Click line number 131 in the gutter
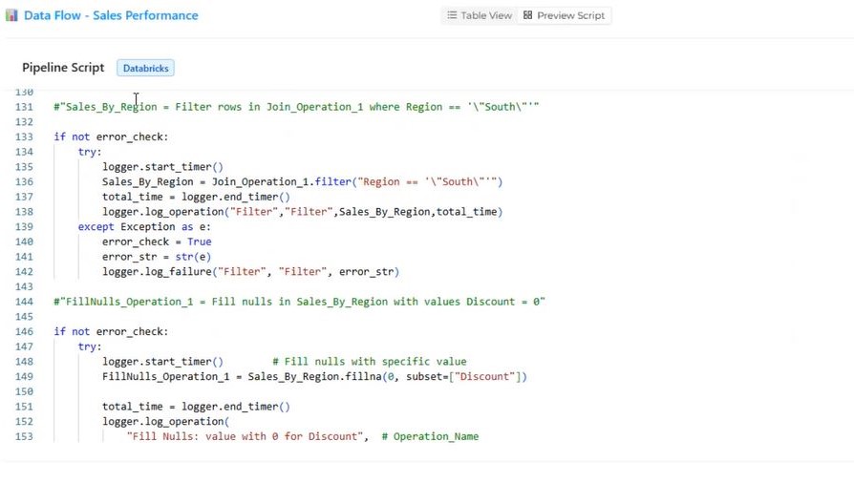This screenshot has width=854, height=504. coord(24,107)
